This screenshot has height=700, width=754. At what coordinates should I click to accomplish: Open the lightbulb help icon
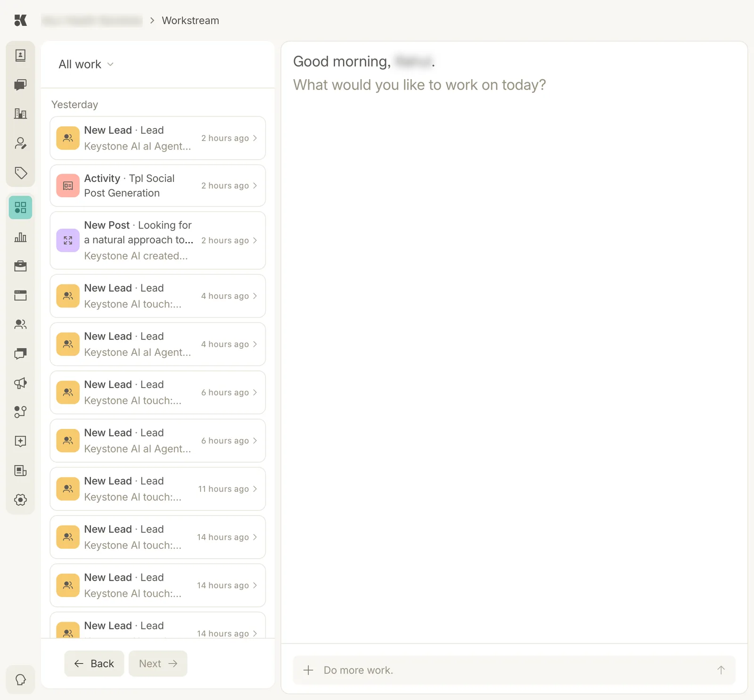(20, 680)
